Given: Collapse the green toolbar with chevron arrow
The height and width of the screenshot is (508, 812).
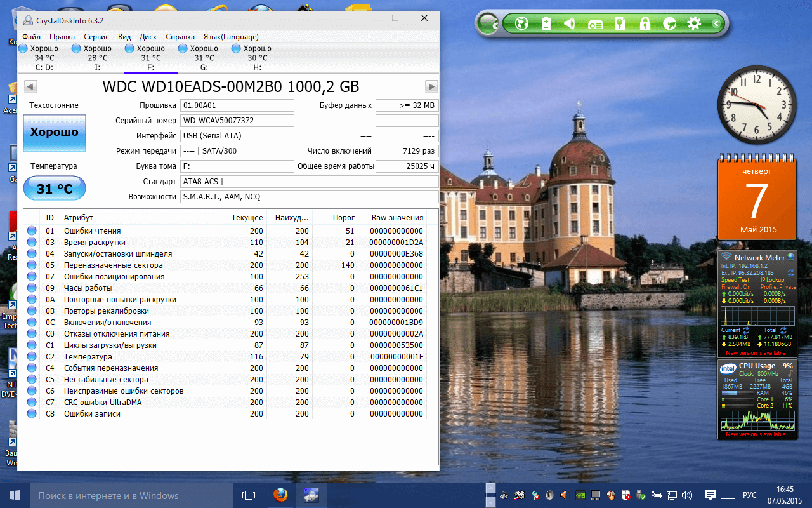Looking at the screenshot, I should pos(716,24).
